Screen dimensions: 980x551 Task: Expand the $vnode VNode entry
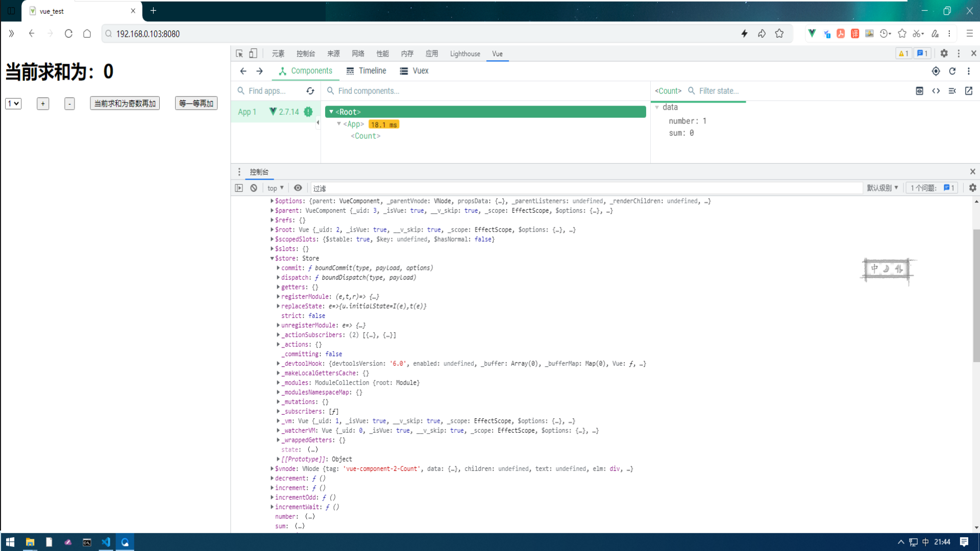pyautogui.click(x=272, y=469)
